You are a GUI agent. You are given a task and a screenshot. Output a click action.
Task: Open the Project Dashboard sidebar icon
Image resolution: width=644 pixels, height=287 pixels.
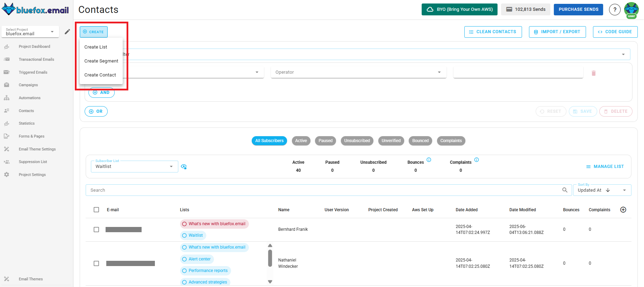click(x=7, y=46)
